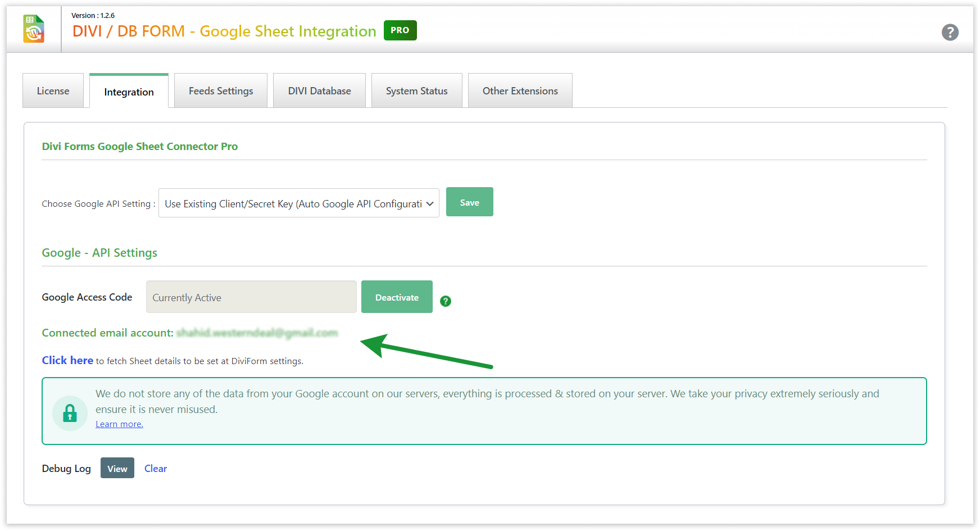Switch to the Feeds Settings tab

pyautogui.click(x=221, y=91)
